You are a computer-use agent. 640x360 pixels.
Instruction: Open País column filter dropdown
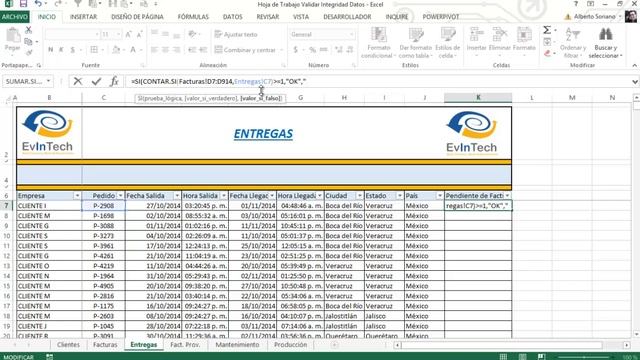(x=440, y=196)
